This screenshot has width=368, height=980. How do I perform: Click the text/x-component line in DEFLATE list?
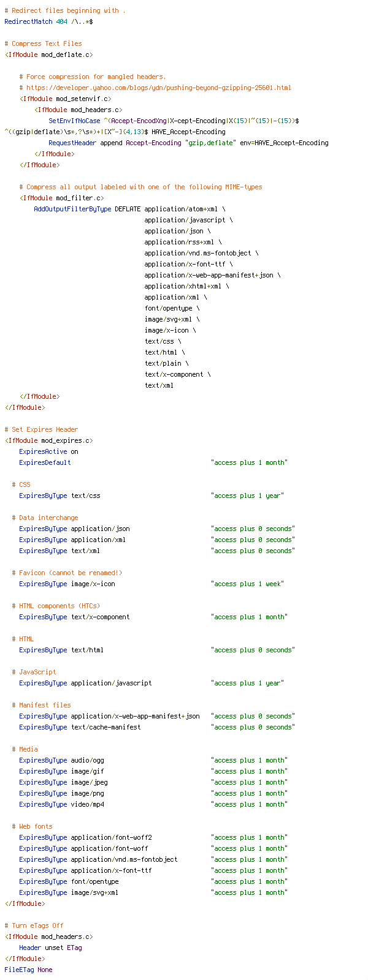177,374
